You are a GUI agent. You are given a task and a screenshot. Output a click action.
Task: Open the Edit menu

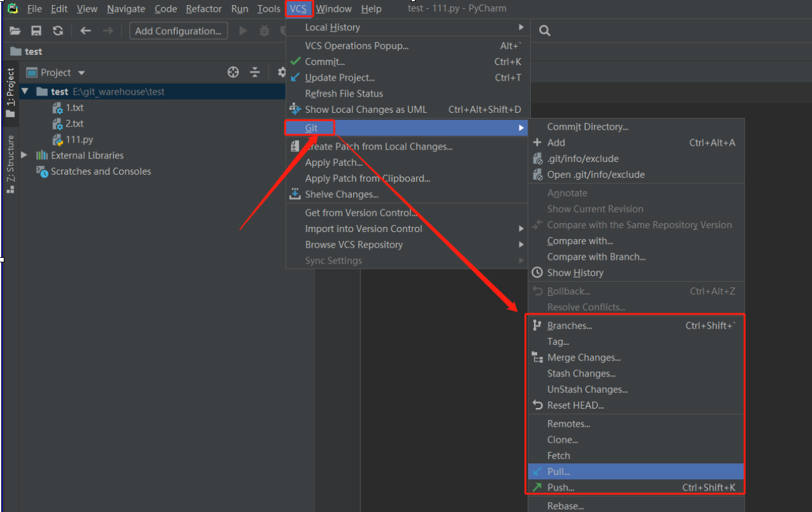coord(59,9)
